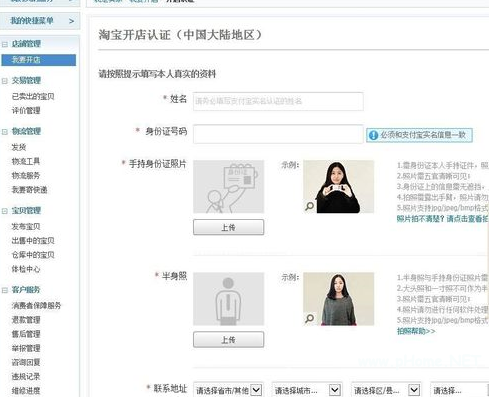Open 拍照帮助>> link
Screen dimensions: 499x397
pyautogui.click(x=416, y=331)
